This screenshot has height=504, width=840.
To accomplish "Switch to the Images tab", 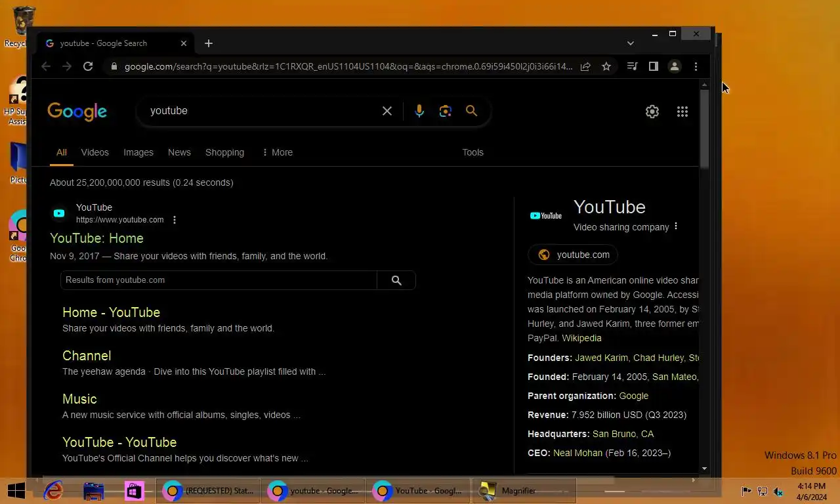I will [x=138, y=152].
